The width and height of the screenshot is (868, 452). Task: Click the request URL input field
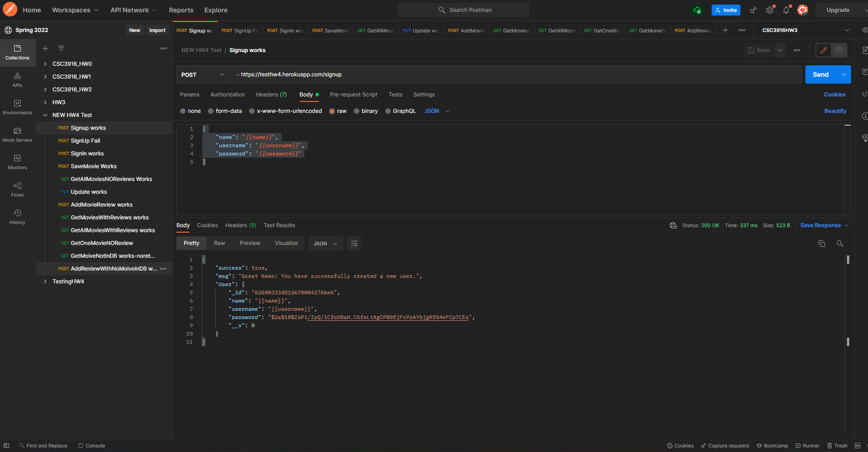point(411,74)
